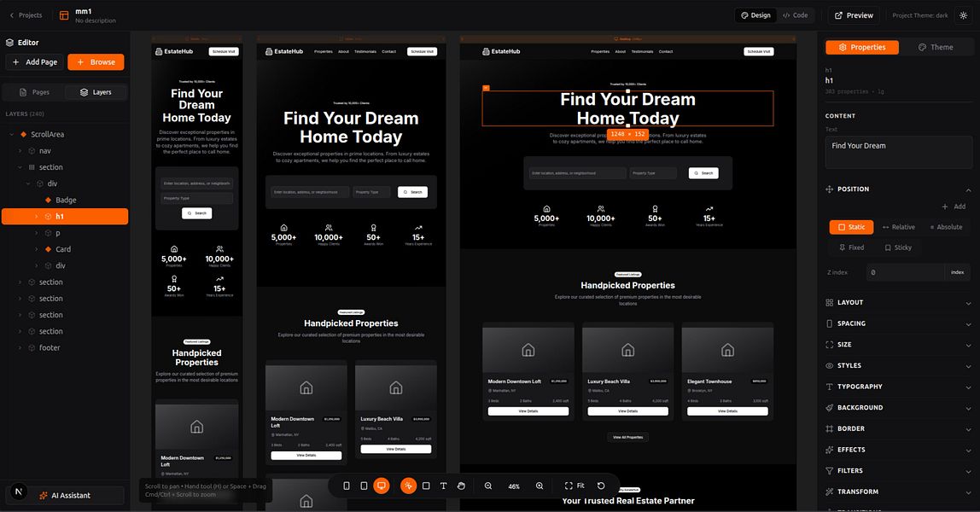Open the AI Assistant

(x=65, y=495)
